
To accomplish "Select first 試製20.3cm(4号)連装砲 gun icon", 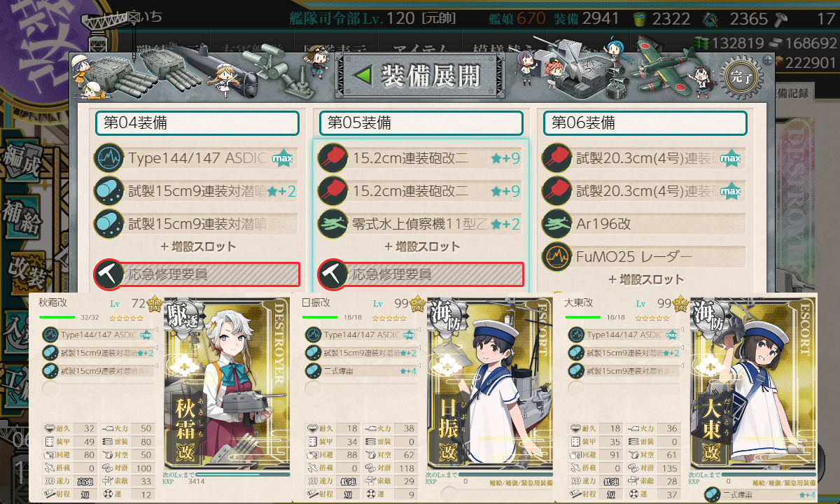I will tap(556, 158).
